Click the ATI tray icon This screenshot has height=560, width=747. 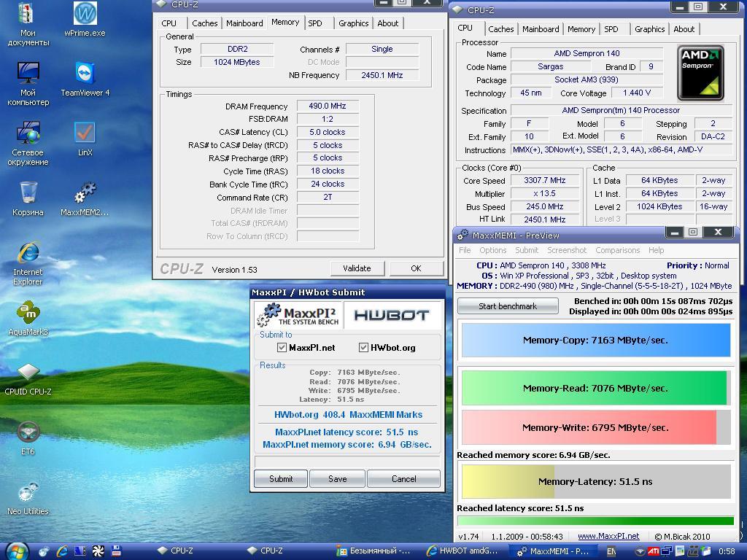(x=654, y=551)
